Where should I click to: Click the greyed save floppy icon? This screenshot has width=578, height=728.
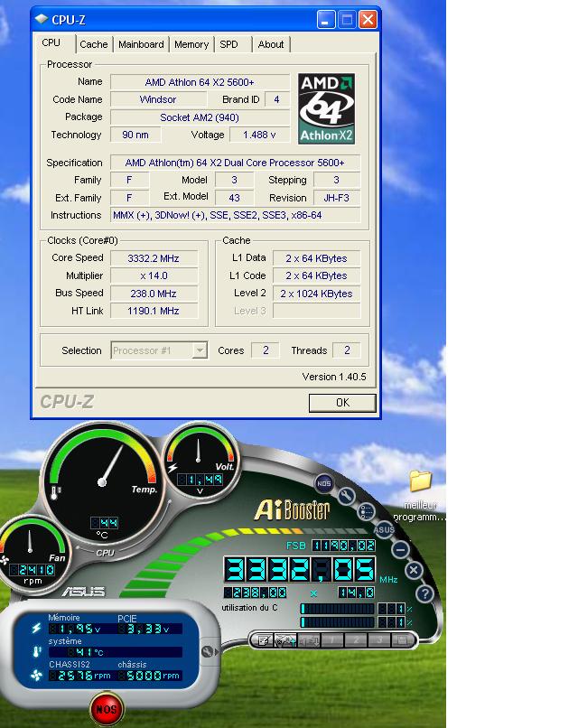pos(402,641)
